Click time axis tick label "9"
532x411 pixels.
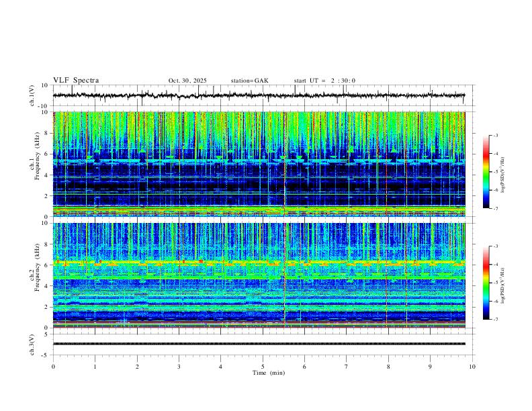(x=430, y=367)
